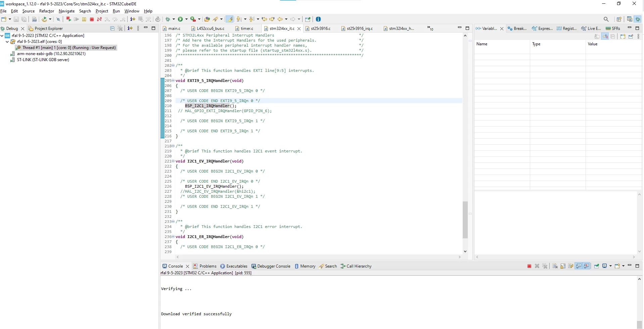The width and height of the screenshot is (644, 329).
Task: Click Collapse All icon in Variables view
Action: click(x=613, y=36)
